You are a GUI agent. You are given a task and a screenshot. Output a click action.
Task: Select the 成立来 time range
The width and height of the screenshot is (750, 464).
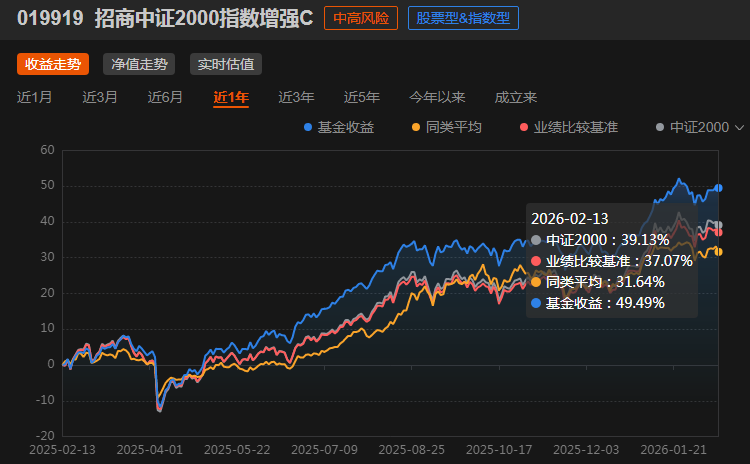tap(516, 98)
